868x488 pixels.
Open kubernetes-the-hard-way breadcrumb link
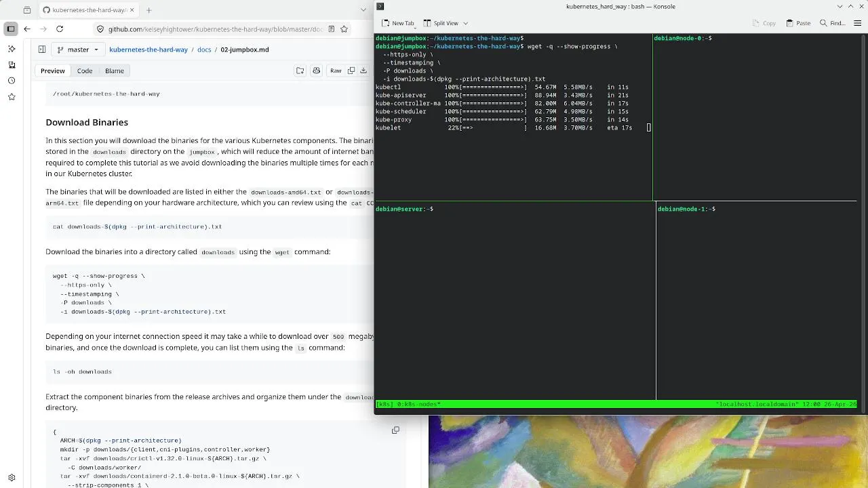click(x=149, y=49)
